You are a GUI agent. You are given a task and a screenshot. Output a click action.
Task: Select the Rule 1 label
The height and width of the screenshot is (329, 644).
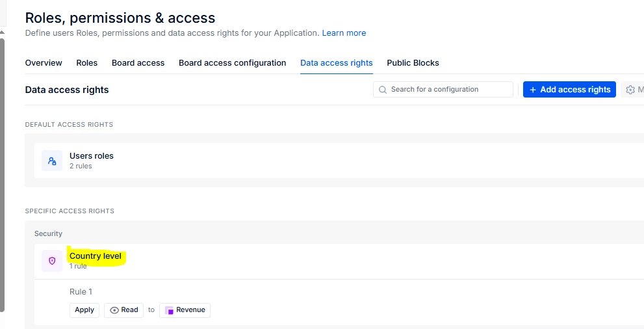[81, 292]
